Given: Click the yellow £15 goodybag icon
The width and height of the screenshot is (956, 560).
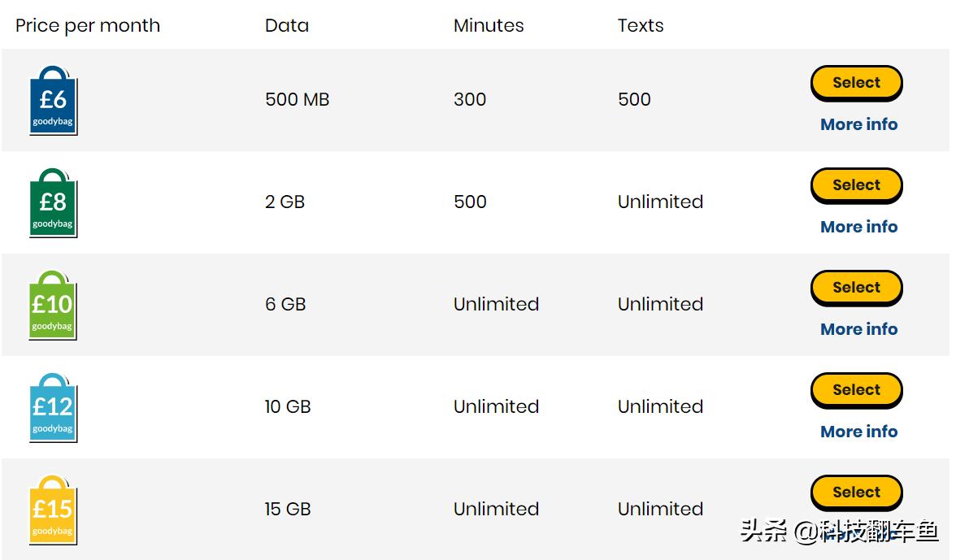Looking at the screenshot, I should pyautogui.click(x=53, y=511).
